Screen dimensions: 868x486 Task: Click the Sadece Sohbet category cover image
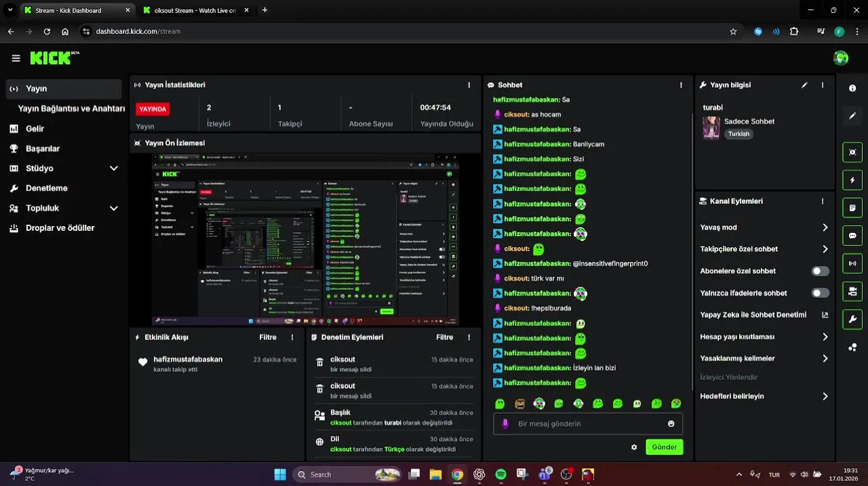point(711,127)
